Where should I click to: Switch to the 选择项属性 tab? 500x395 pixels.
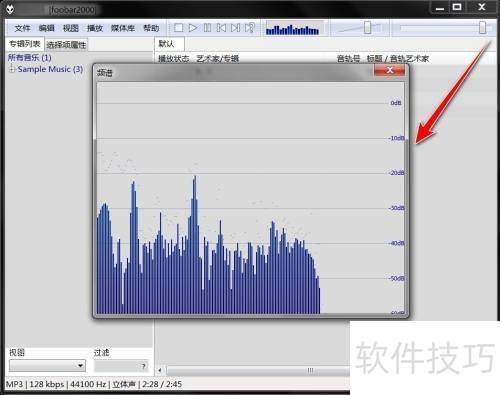click(66, 45)
